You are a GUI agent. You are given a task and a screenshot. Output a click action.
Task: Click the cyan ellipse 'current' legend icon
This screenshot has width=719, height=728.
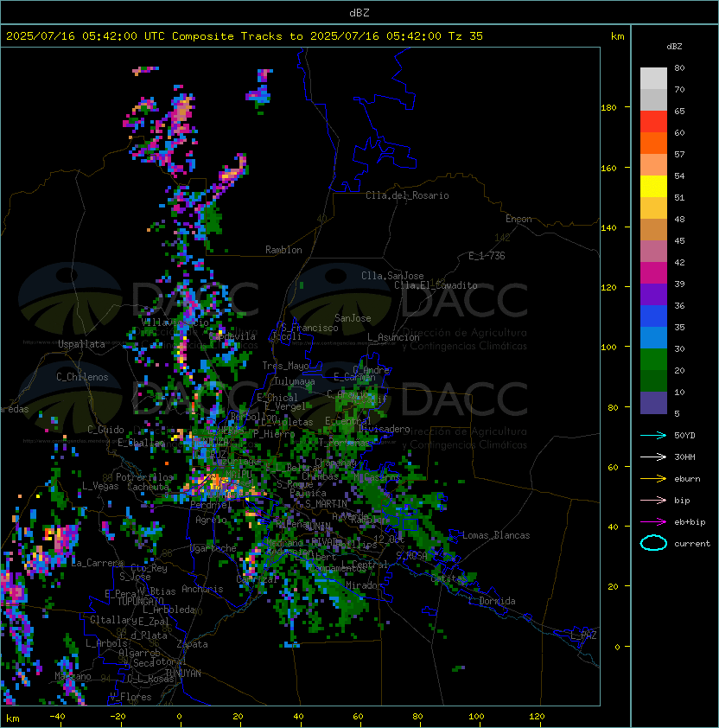(x=653, y=543)
